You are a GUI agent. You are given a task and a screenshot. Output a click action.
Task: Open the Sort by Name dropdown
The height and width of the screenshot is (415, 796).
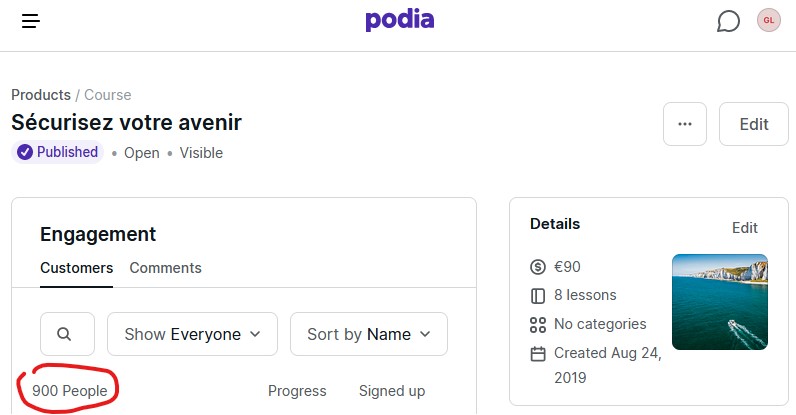[x=368, y=334]
